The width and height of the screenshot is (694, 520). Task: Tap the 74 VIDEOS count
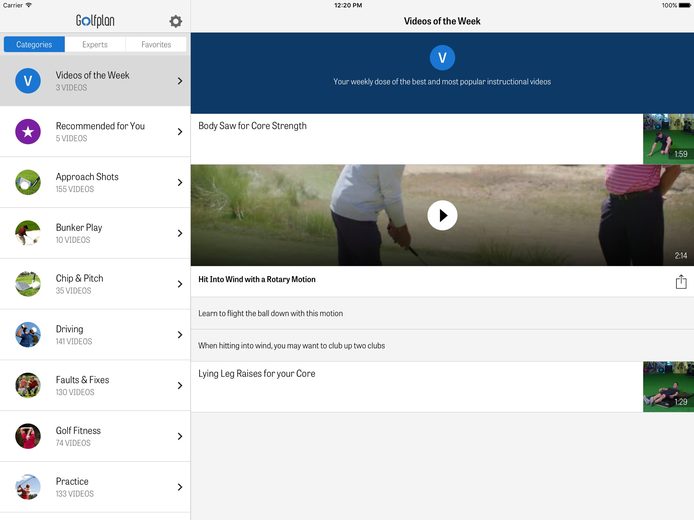click(x=73, y=443)
